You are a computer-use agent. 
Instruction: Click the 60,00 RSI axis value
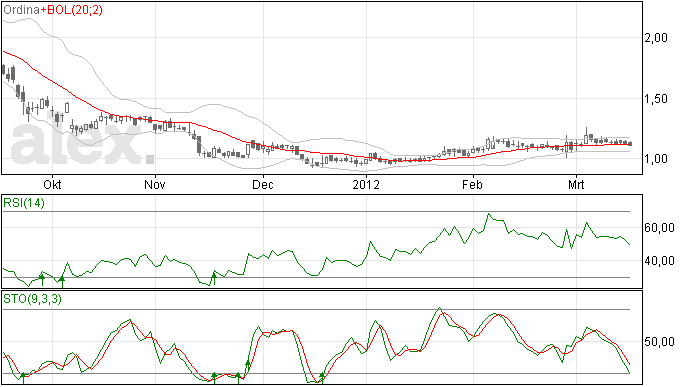(659, 228)
